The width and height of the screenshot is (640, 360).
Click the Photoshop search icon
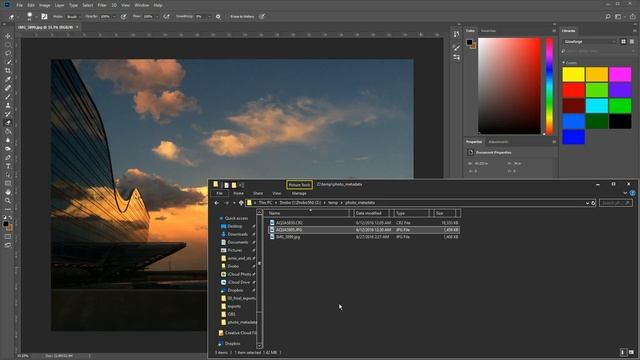[608, 16]
